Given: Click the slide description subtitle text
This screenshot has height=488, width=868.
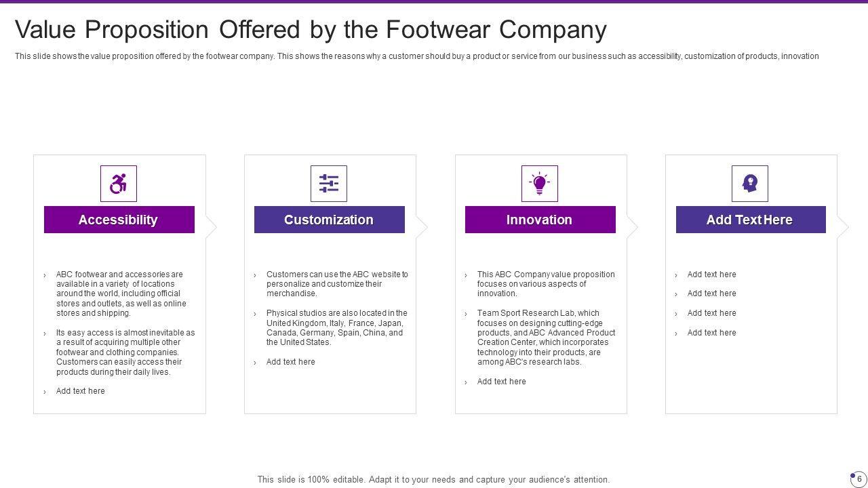Looking at the screenshot, I should pos(416,56).
